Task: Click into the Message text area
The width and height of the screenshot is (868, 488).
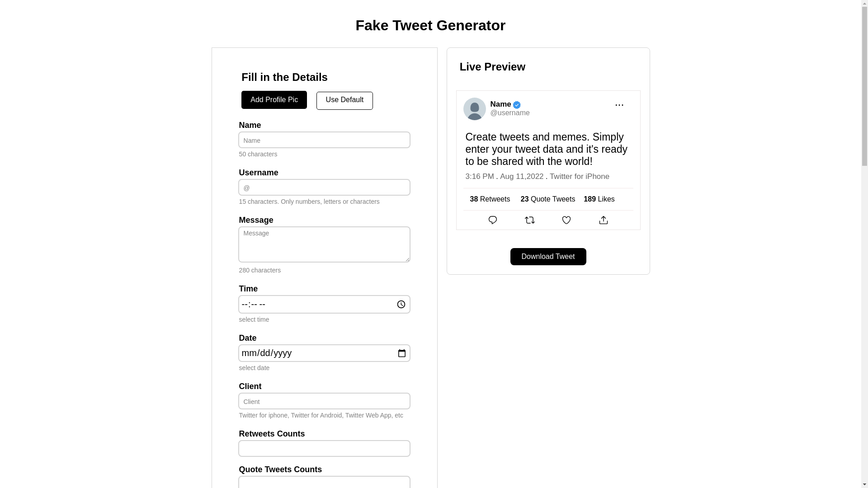Action: coord(324,244)
